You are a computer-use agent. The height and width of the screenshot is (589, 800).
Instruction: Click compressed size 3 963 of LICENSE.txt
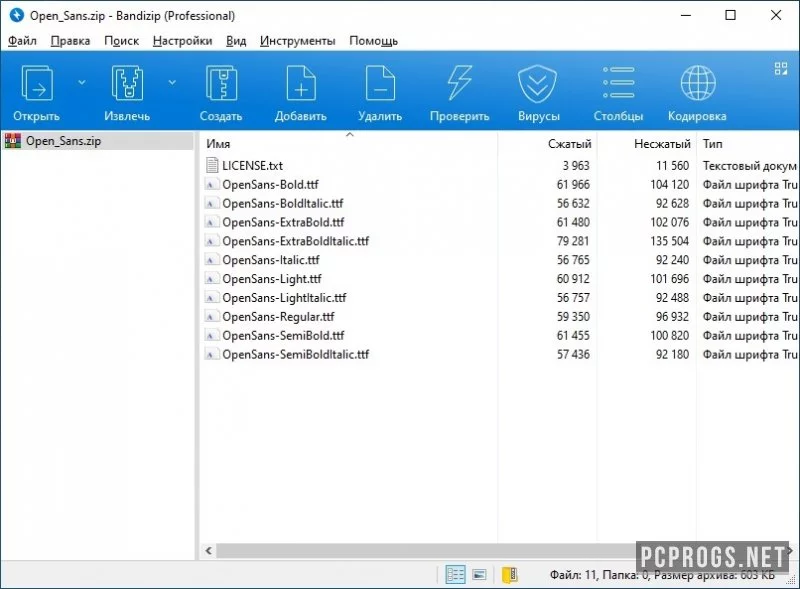tap(576, 165)
